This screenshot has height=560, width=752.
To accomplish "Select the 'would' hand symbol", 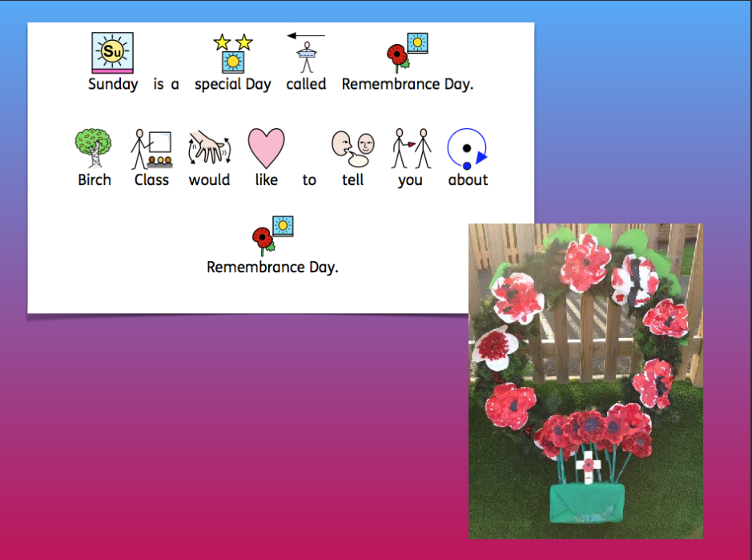I will pos(210,147).
